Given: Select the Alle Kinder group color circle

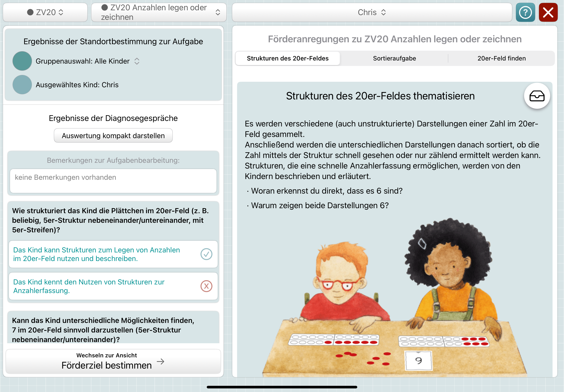Looking at the screenshot, I should point(22,61).
